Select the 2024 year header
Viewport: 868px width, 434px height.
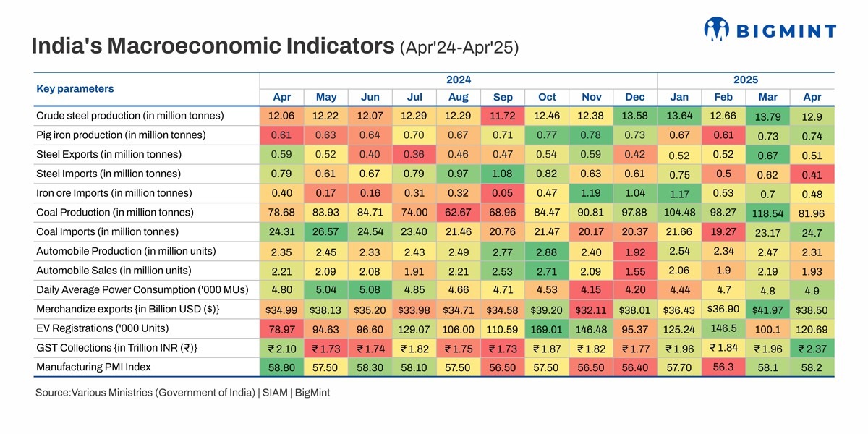point(459,80)
